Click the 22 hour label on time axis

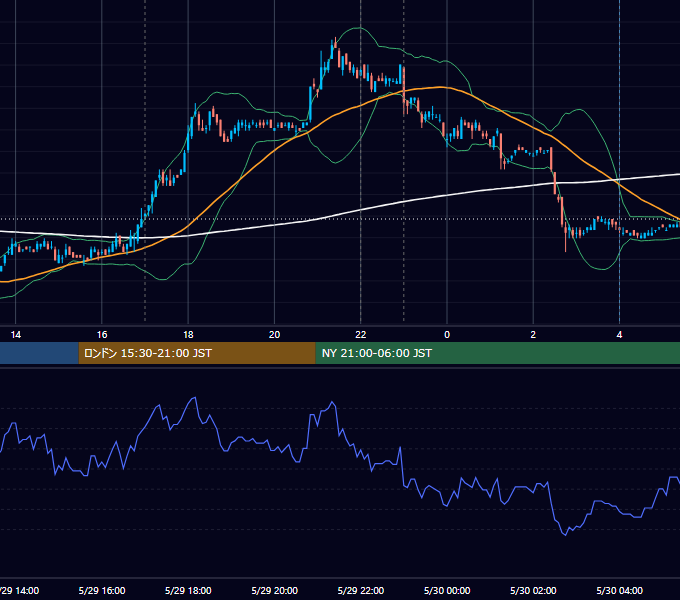click(x=361, y=335)
